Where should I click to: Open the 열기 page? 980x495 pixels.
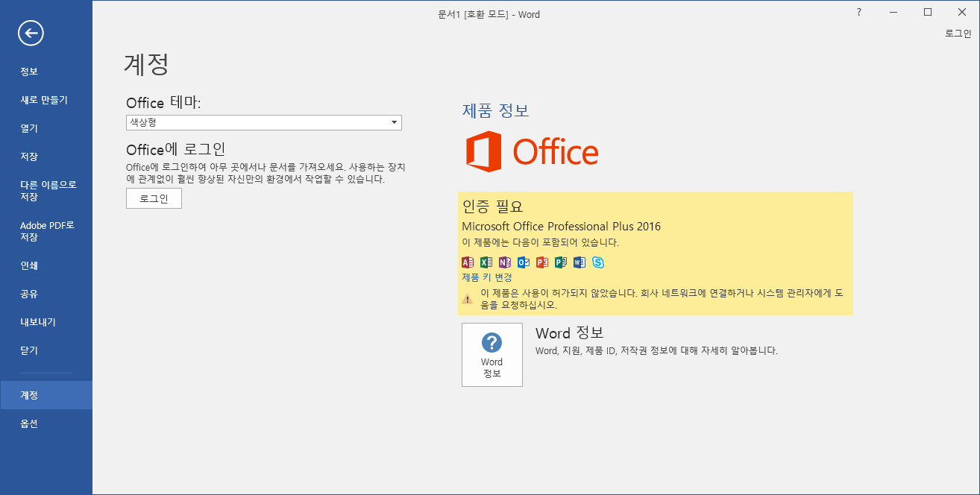[x=46, y=128]
